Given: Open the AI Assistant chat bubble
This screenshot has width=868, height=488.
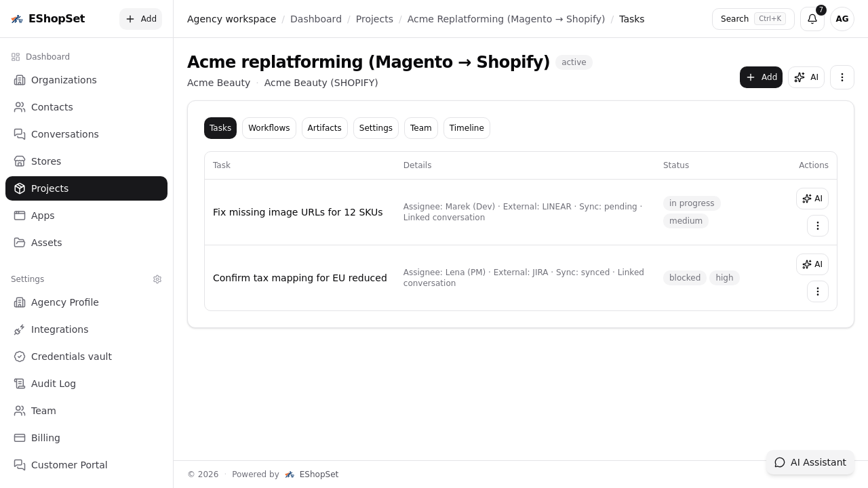Looking at the screenshot, I should 810,462.
